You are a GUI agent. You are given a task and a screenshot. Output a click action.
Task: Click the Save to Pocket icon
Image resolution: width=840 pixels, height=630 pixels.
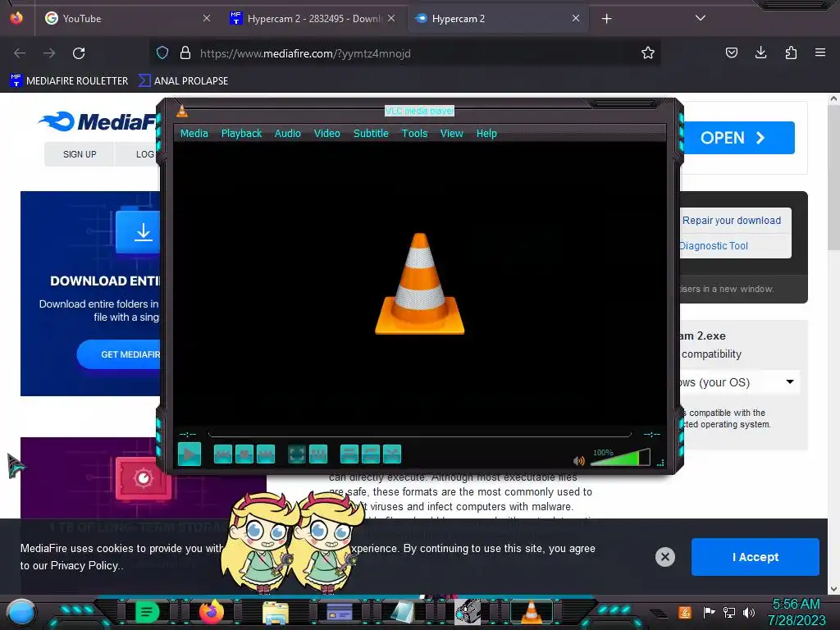731,52
